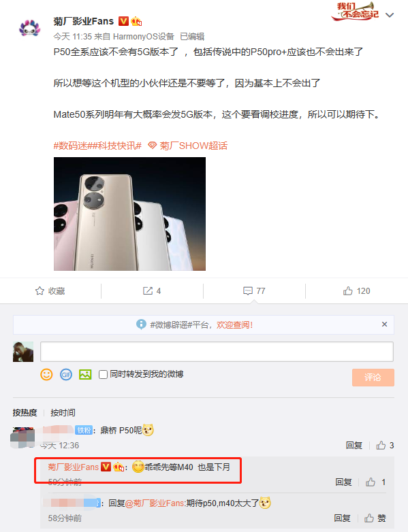Submit with the 评论 button
Image resolution: width=408 pixels, height=532 pixels.
coord(373,378)
